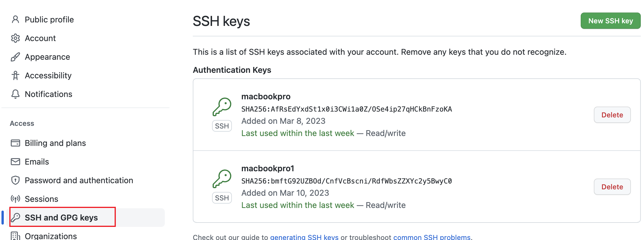Click the Password shield icon
This screenshot has width=644, height=240.
(15, 180)
